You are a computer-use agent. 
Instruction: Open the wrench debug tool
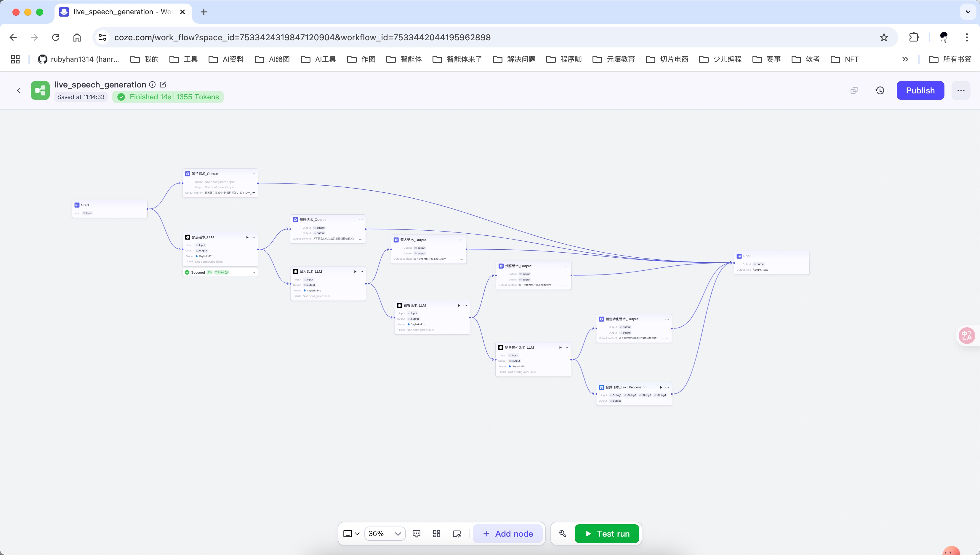pyautogui.click(x=563, y=534)
